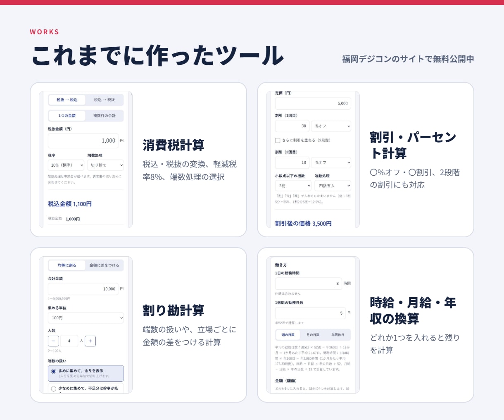The height and width of the screenshot is (420, 504).
Task: Click the 金額（額面） label
Action: point(286,381)
